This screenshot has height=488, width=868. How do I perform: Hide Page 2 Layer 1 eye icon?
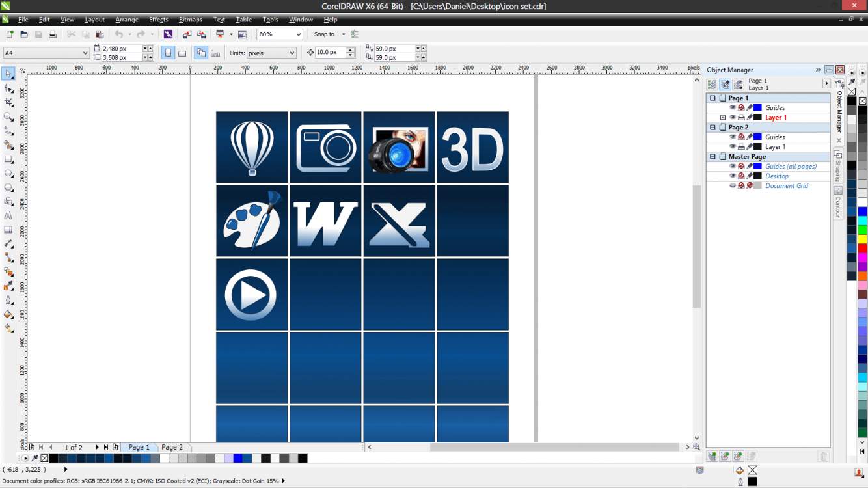733,146
